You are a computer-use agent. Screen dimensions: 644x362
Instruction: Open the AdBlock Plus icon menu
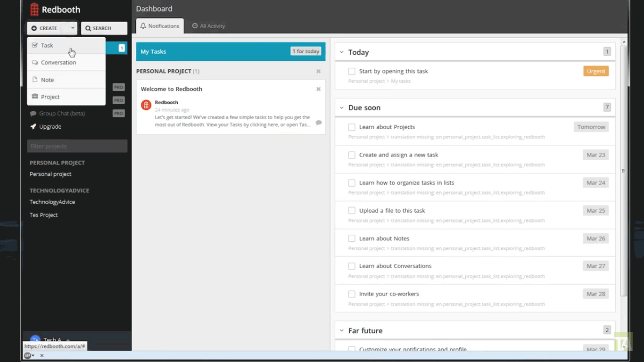point(29,355)
